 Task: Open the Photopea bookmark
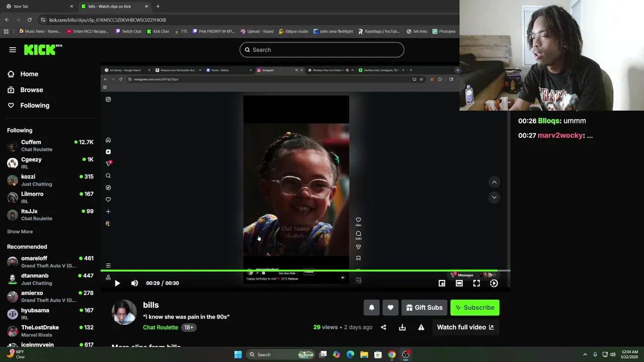click(444, 31)
